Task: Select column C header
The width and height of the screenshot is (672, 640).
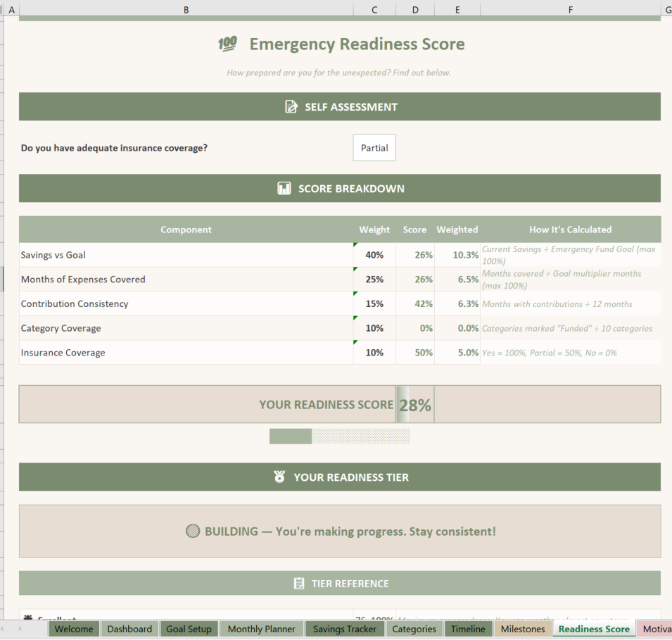Action: pyautogui.click(x=374, y=9)
